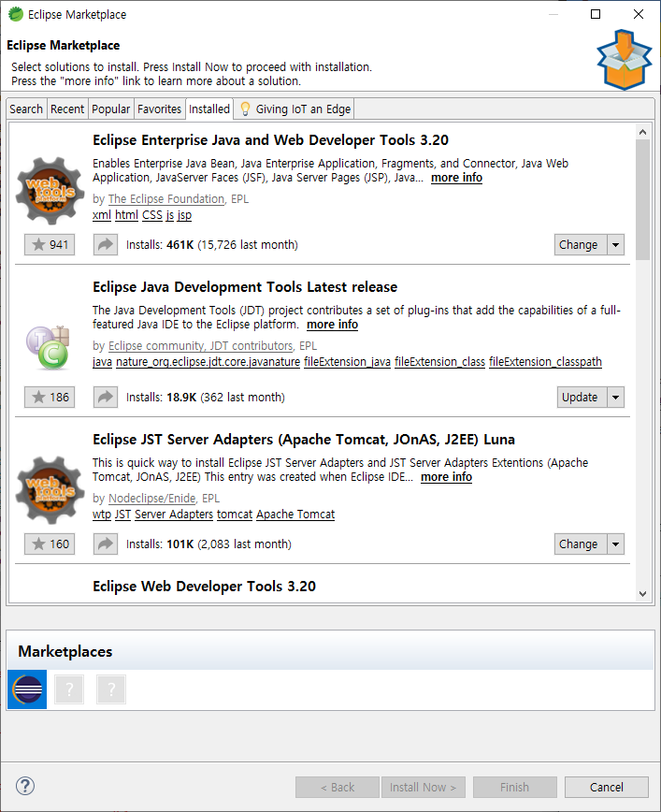Open Eclipse community, JDT contributors link
The height and width of the screenshot is (812, 661).
[201, 346]
